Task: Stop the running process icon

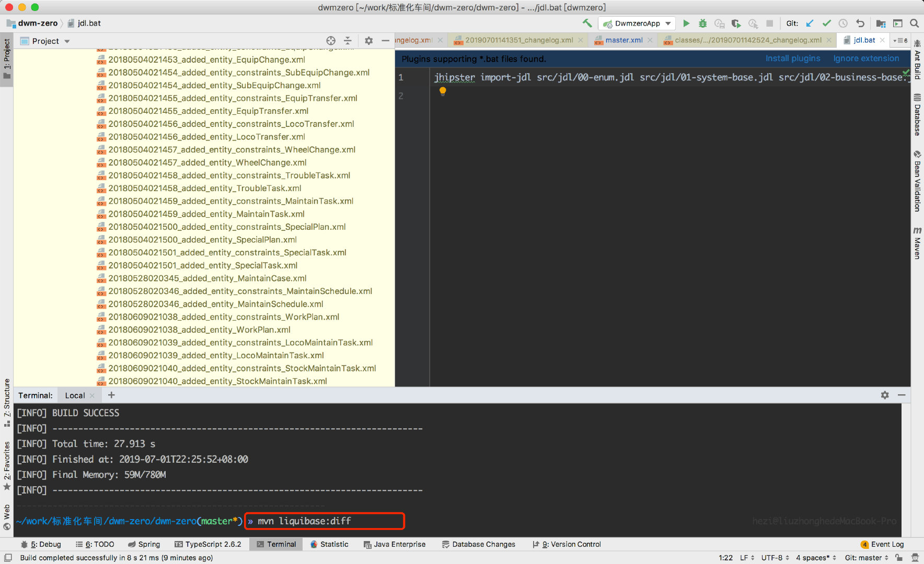Action: click(x=769, y=23)
